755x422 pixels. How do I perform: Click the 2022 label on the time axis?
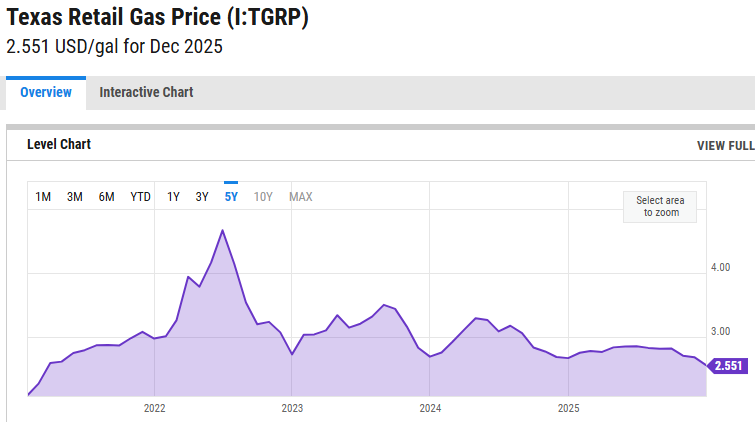coord(154,408)
